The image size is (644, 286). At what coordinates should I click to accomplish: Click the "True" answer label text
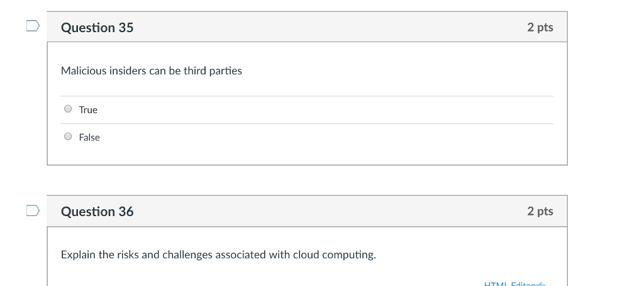click(88, 110)
